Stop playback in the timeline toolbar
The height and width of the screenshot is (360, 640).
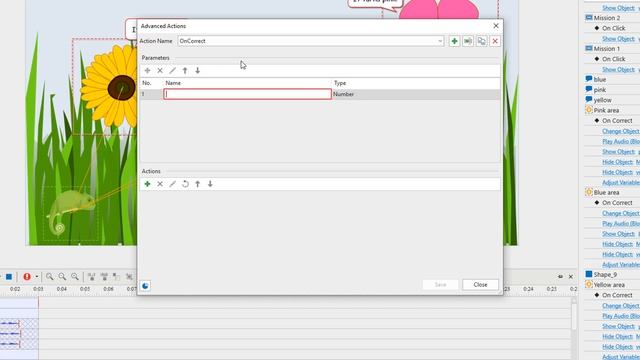pos(9,277)
